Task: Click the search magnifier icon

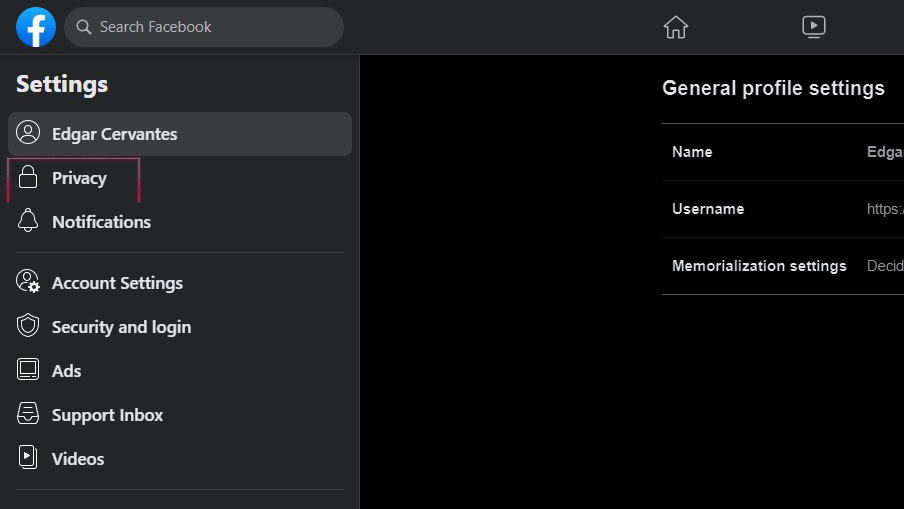Action: coord(84,27)
